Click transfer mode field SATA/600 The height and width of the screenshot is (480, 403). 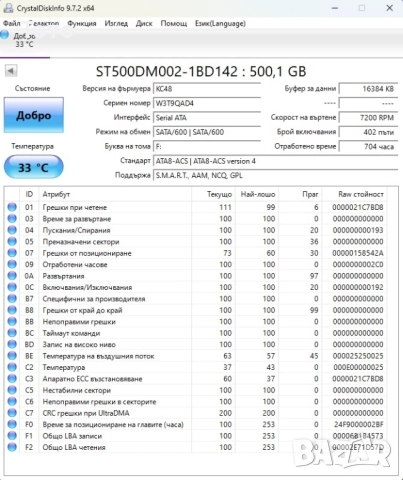207,132
